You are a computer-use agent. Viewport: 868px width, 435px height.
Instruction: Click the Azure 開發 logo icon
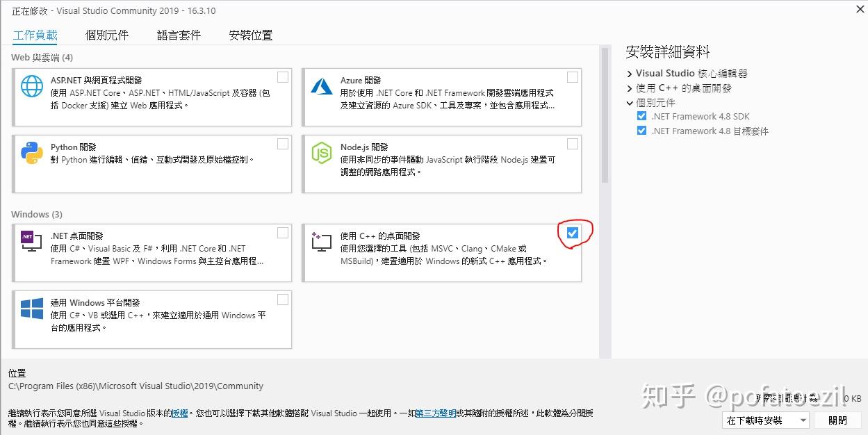point(322,86)
